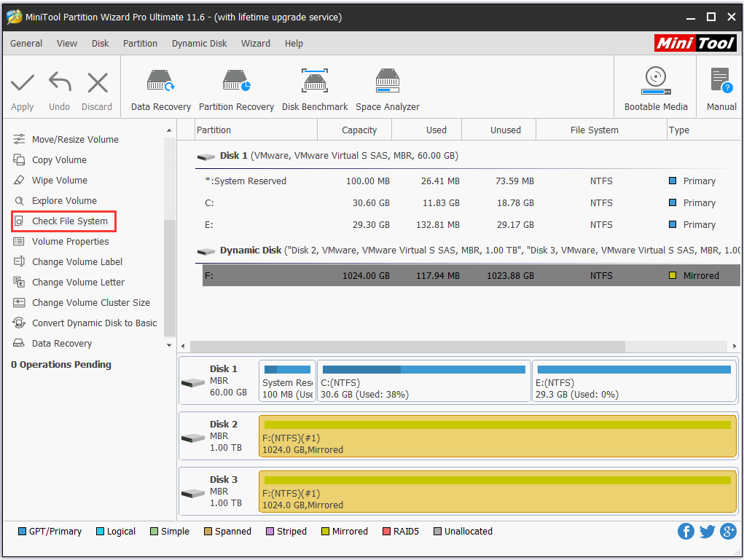Image resolution: width=744 pixels, height=560 pixels.
Task: Select E:(NTFS) block in disk map
Action: click(x=635, y=382)
